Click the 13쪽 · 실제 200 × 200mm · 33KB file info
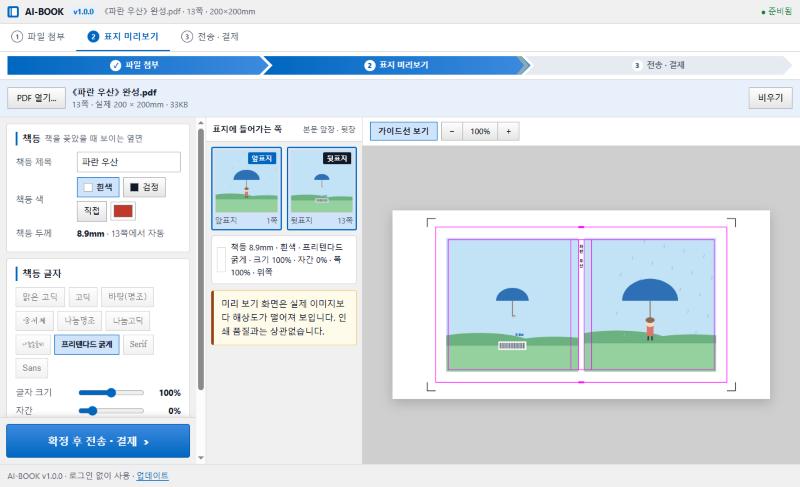800x487 pixels. coord(130,105)
